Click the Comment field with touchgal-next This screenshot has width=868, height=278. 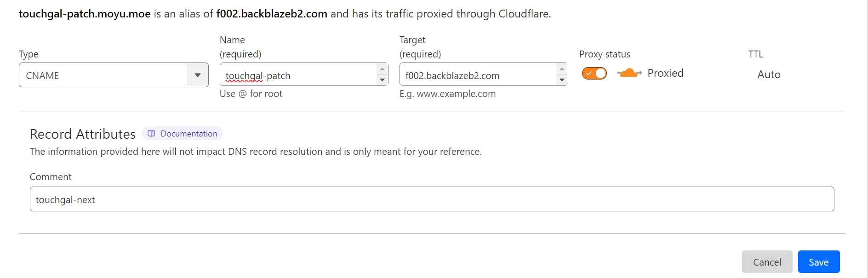coord(431,199)
